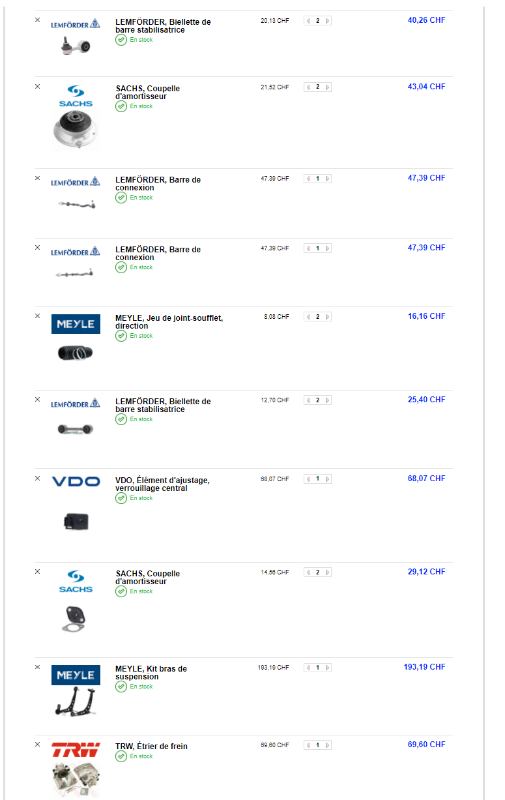Increase quantity of the MEYLE joint-soufflet item
Viewport: 505px width, 800px height.
tap(327, 317)
